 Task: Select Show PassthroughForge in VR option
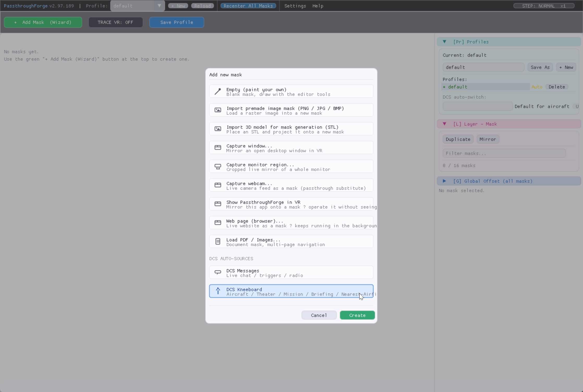[291, 204]
